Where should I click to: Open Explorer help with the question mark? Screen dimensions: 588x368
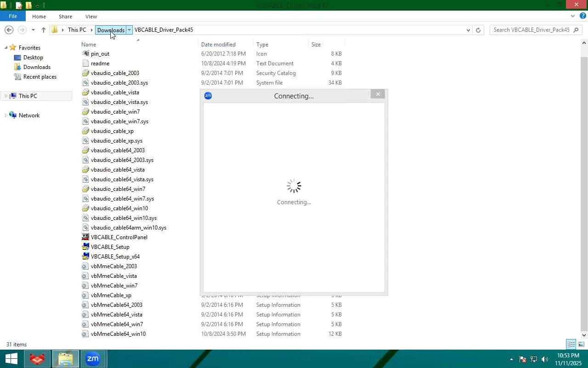583,16
